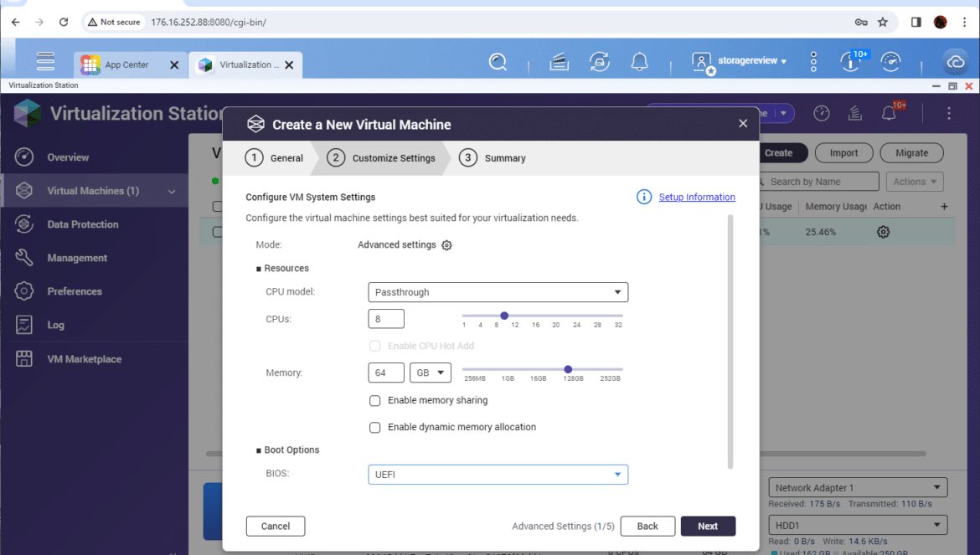Screen dimensions: 980x555
Task: Open Preferences in the sidebar
Action: tap(95, 291)
